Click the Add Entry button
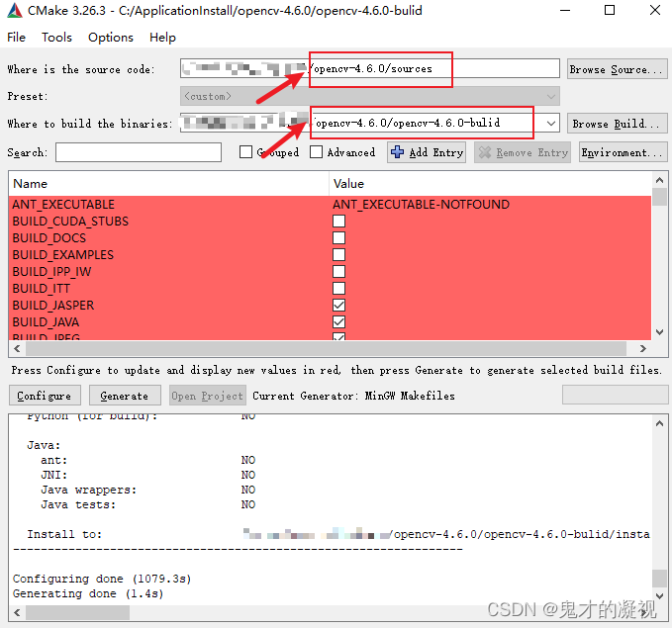672x628 pixels. (x=427, y=152)
